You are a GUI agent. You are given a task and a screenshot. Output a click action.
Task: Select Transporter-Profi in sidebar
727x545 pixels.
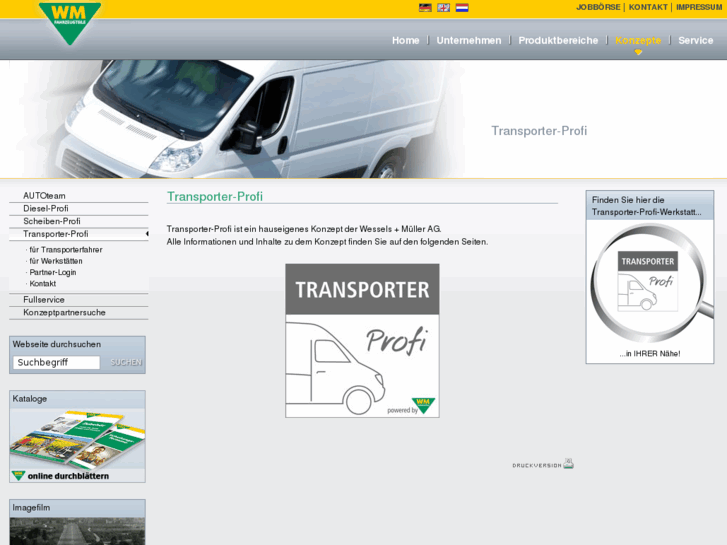click(x=79, y=234)
